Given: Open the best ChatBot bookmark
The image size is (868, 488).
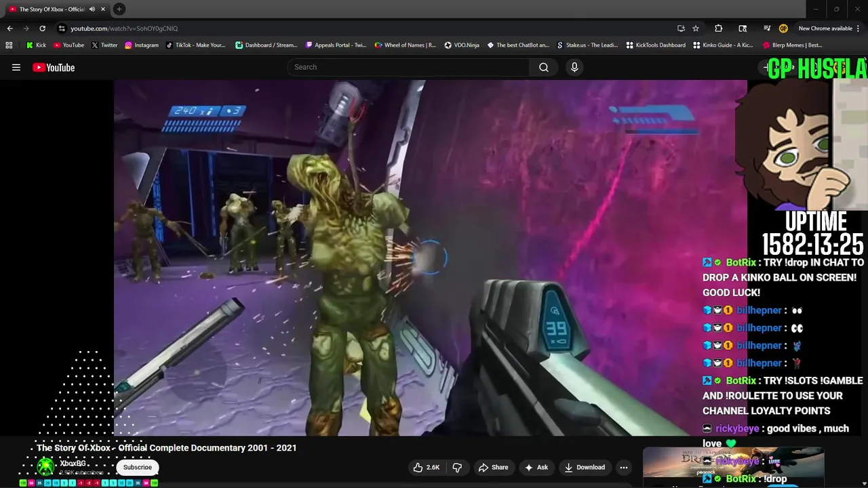Looking at the screenshot, I should 518,45.
